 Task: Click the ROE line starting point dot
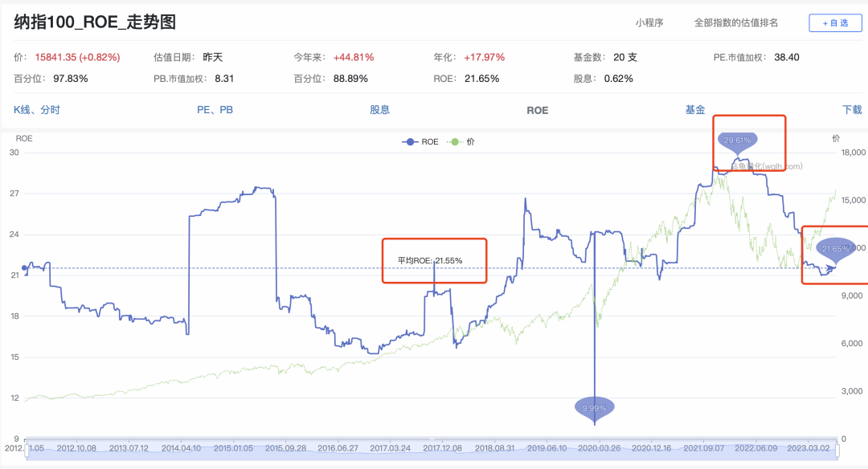(25, 268)
